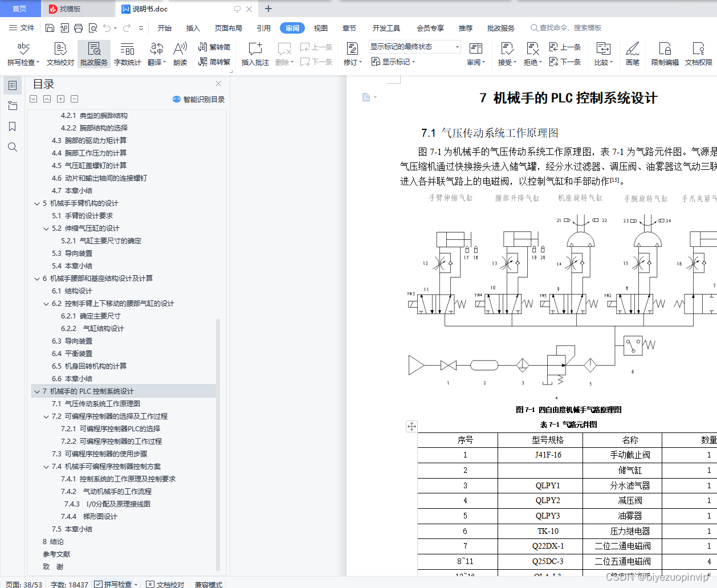Click the print icon in quick access bar
The image size is (717, 588).
[x=78, y=28]
